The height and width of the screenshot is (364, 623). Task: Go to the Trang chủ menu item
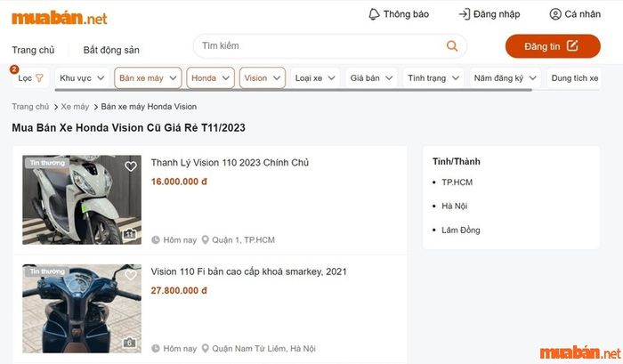pyautogui.click(x=33, y=50)
